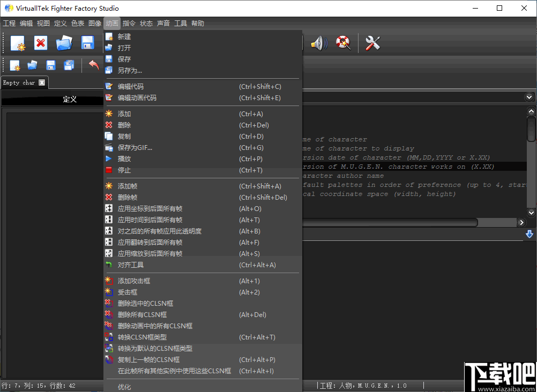Screen dimensions: 537x392
Task: Click the 优化 menu entry
Action: (203, 387)
